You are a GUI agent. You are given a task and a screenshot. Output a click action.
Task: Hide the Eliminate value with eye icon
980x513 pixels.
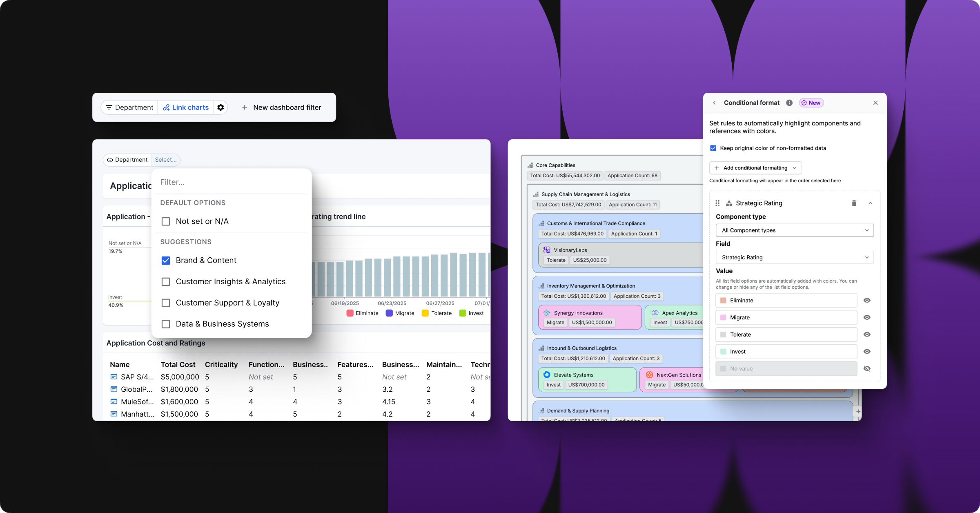(x=867, y=300)
